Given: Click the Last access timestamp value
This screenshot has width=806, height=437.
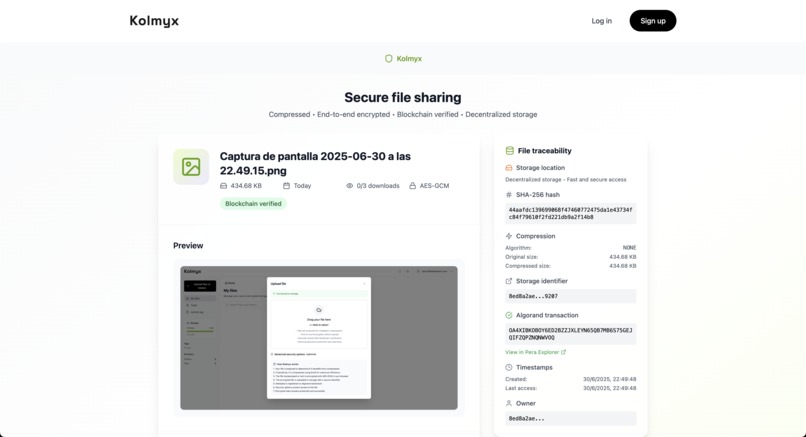Looking at the screenshot, I should coord(610,388).
